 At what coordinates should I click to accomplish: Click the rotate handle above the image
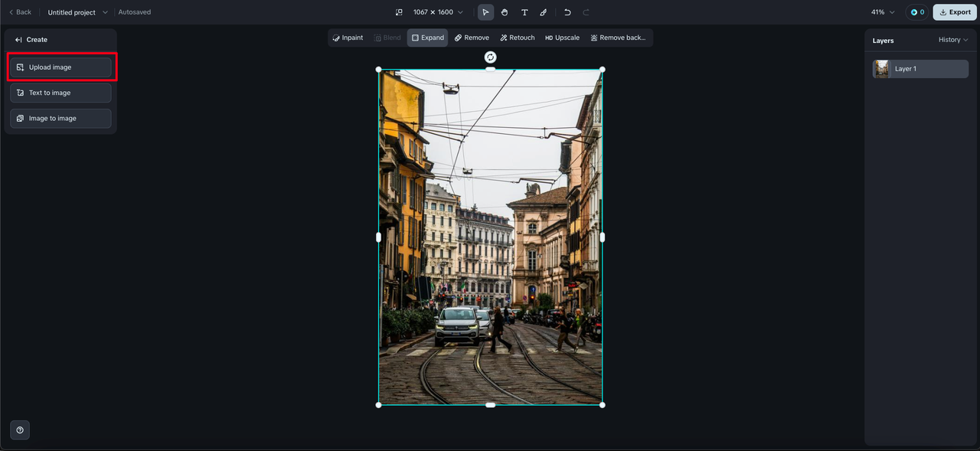coord(491,57)
